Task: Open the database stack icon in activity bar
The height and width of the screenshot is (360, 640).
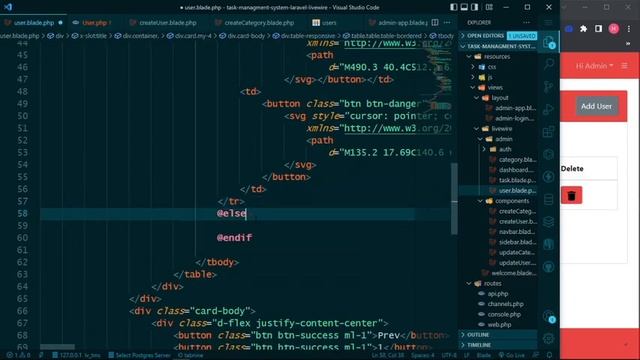Action: pyautogui.click(x=549, y=199)
